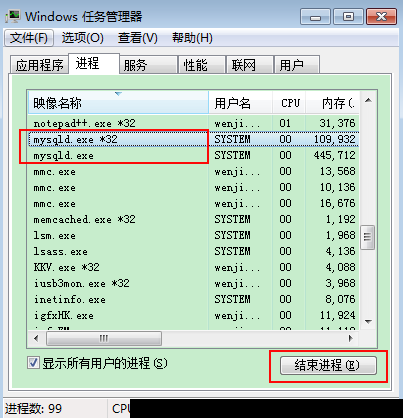403x418 pixels.
Task: Select the lsm.exe process
Action: (193, 235)
